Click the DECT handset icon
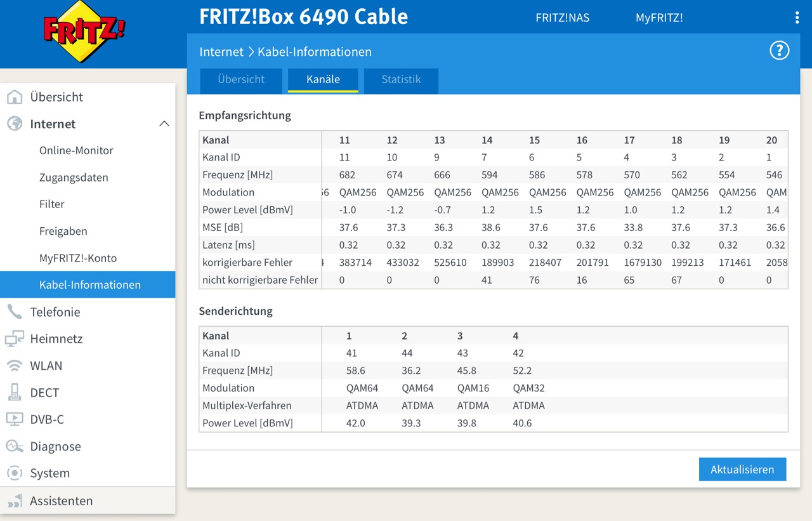812x521 pixels. click(x=14, y=392)
